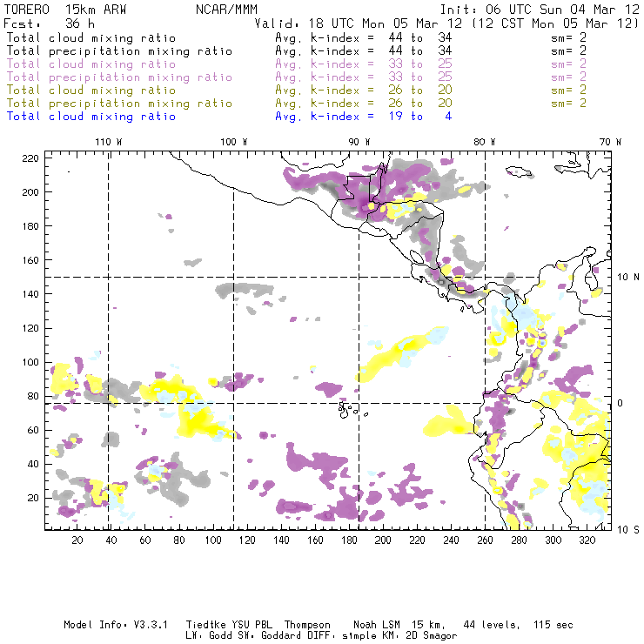
Task: Click the 'YSU PBL' text
Action: tap(252, 625)
